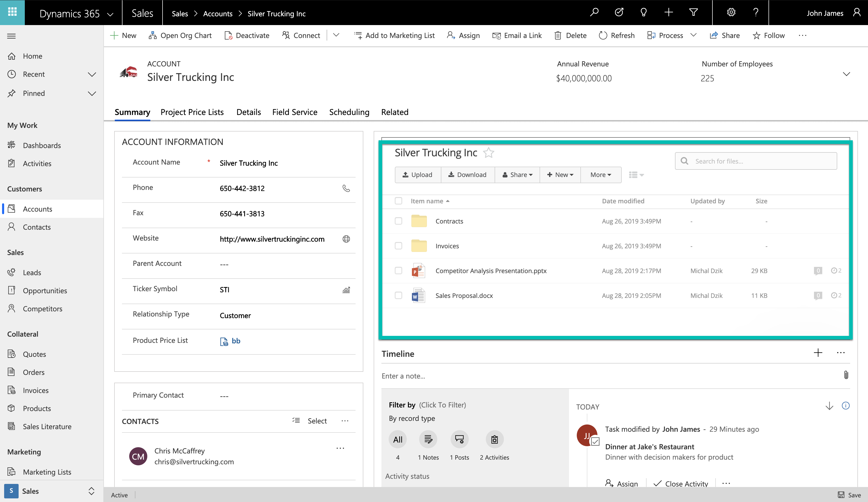Expand the header chevron beside Number of Employees
868x502 pixels.
[846, 74]
